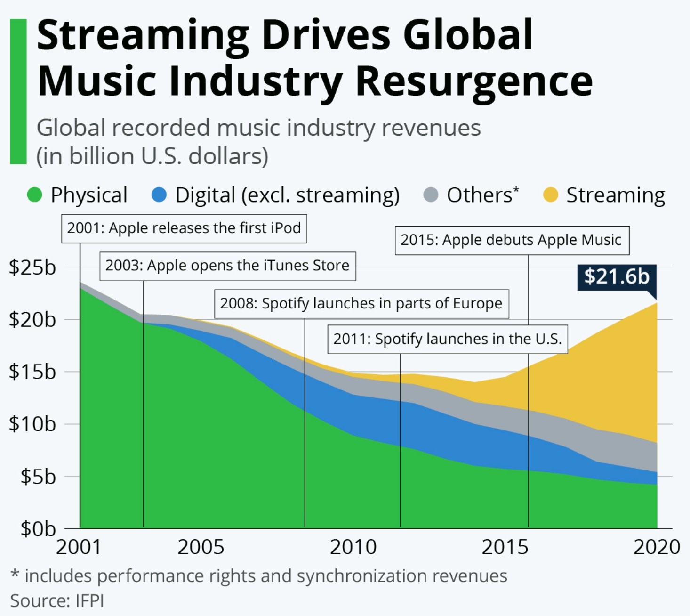This screenshot has height=616, width=690.
Task: Click the yellow Streaming legend dot
Action: pyautogui.click(x=550, y=195)
